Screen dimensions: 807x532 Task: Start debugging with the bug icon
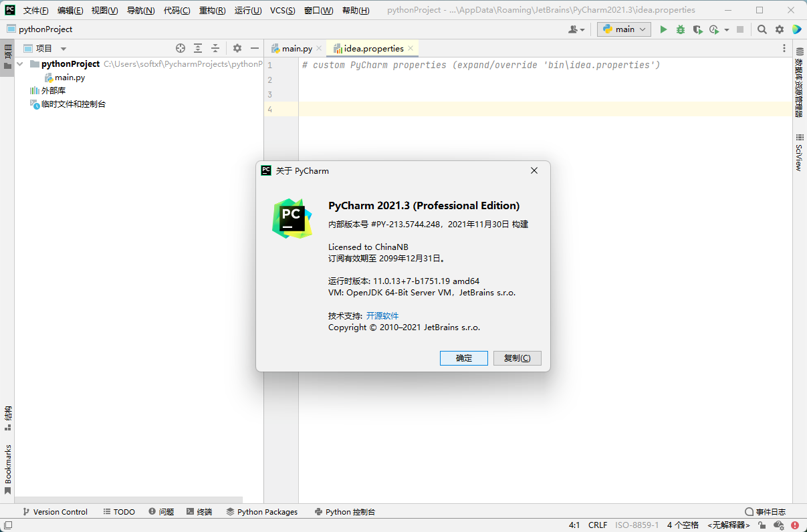coord(681,29)
